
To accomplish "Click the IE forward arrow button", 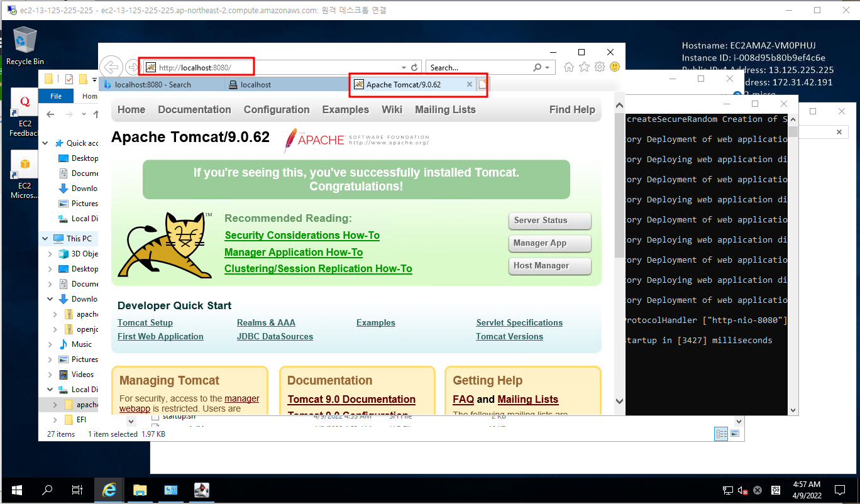I will (131, 67).
